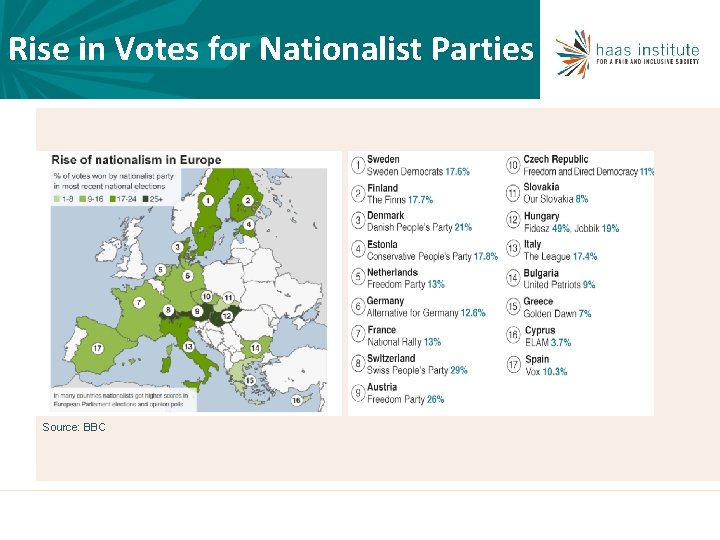Click the number 17 marker on Spain on map
This screenshot has width=720, height=540.
point(97,349)
